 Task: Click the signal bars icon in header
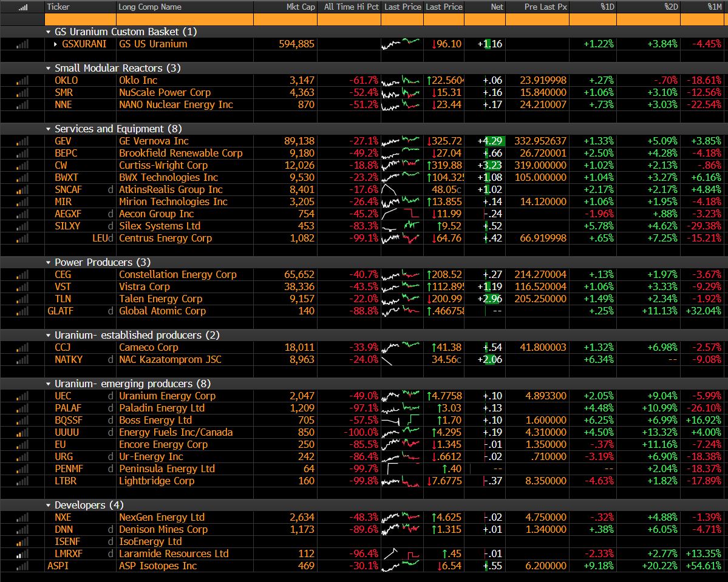22,7
